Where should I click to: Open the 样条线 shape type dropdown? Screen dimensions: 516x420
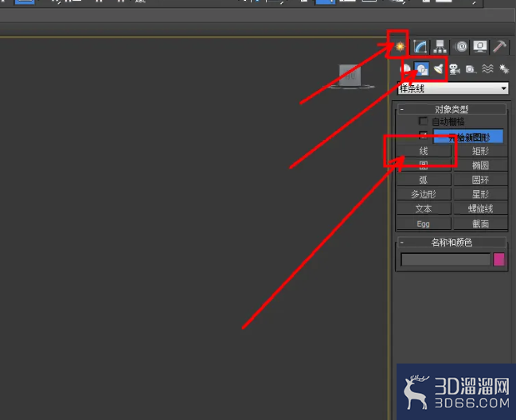(453, 88)
